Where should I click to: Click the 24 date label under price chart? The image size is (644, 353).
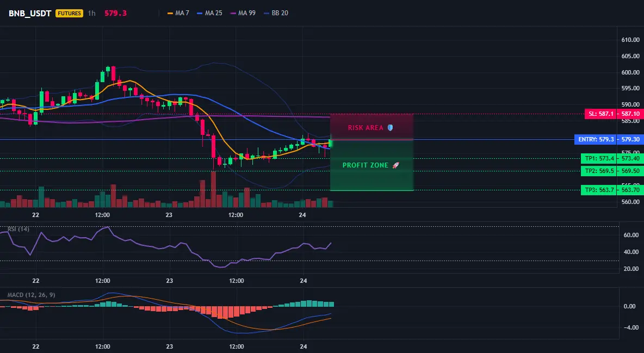[x=303, y=215]
